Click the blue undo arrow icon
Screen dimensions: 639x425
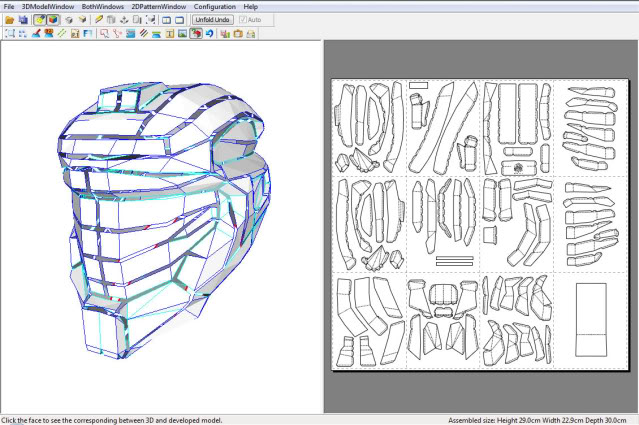(209, 33)
